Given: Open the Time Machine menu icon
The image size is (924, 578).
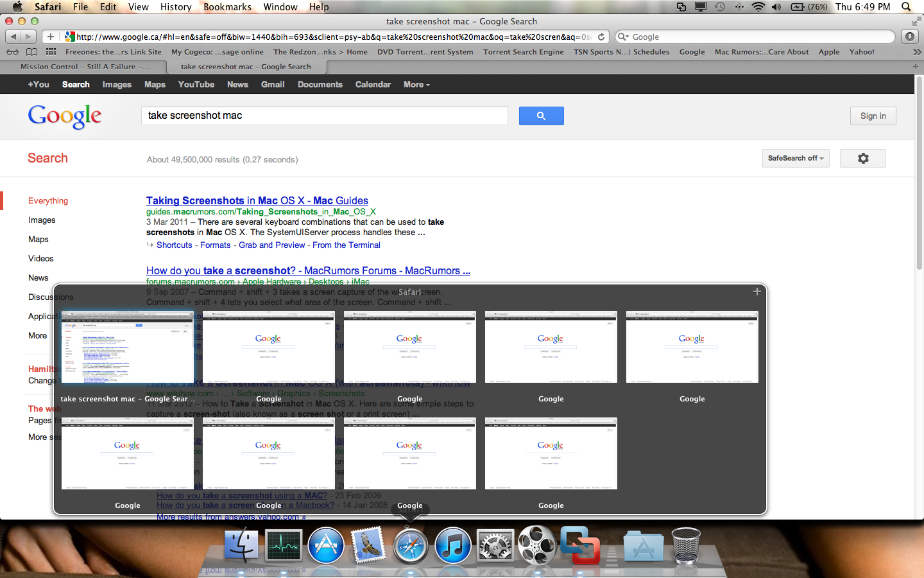Looking at the screenshot, I should [x=720, y=7].
